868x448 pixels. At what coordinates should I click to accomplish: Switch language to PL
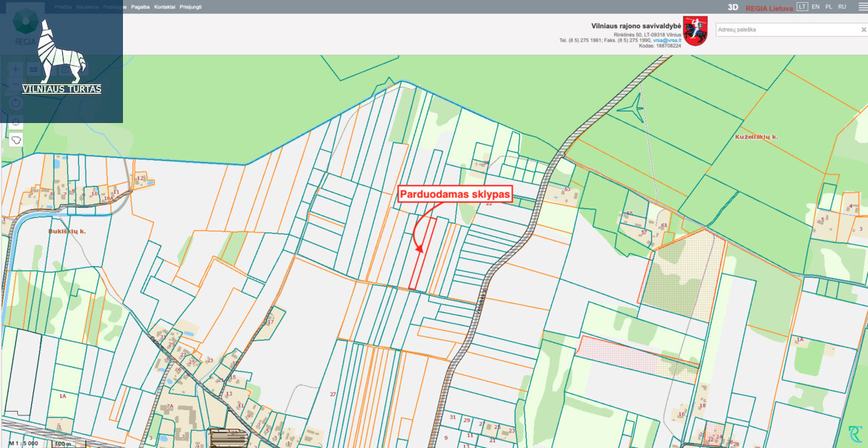(829, 7)
